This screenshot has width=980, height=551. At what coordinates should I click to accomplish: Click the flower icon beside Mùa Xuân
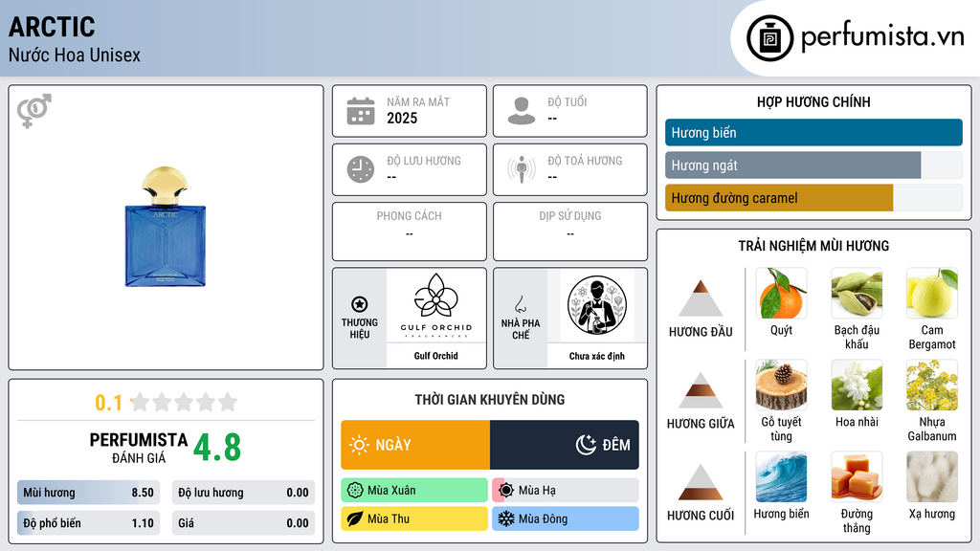click(355, 491)
